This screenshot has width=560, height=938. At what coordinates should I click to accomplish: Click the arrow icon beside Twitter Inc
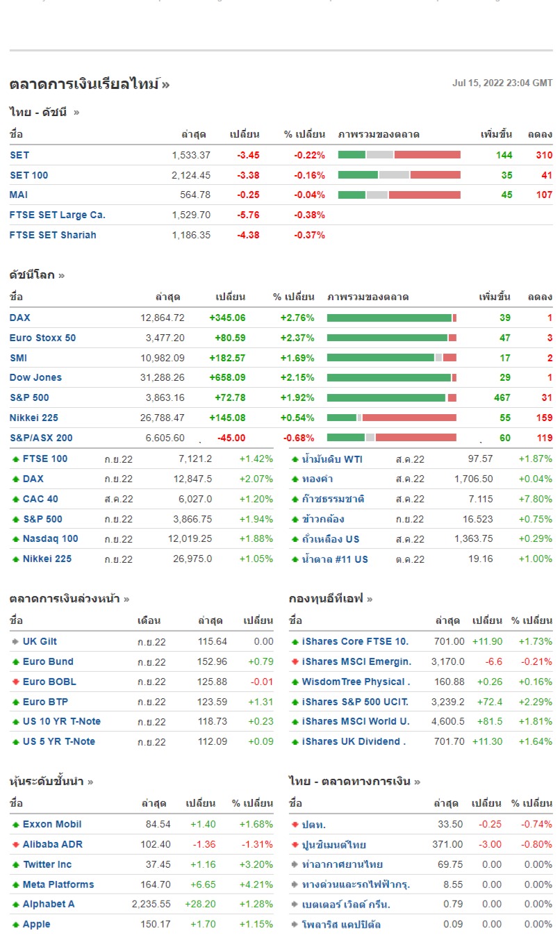pyautogui.click(x=16, y=865)
